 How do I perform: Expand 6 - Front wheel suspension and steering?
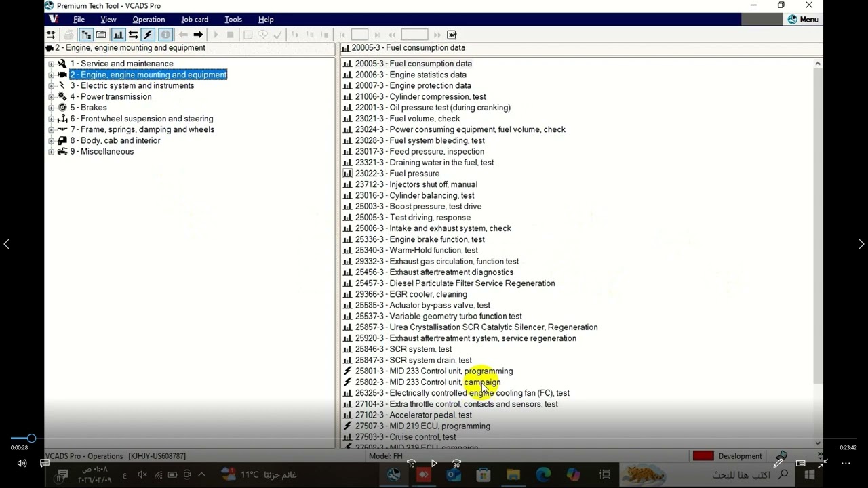click(x=51, y=119)
